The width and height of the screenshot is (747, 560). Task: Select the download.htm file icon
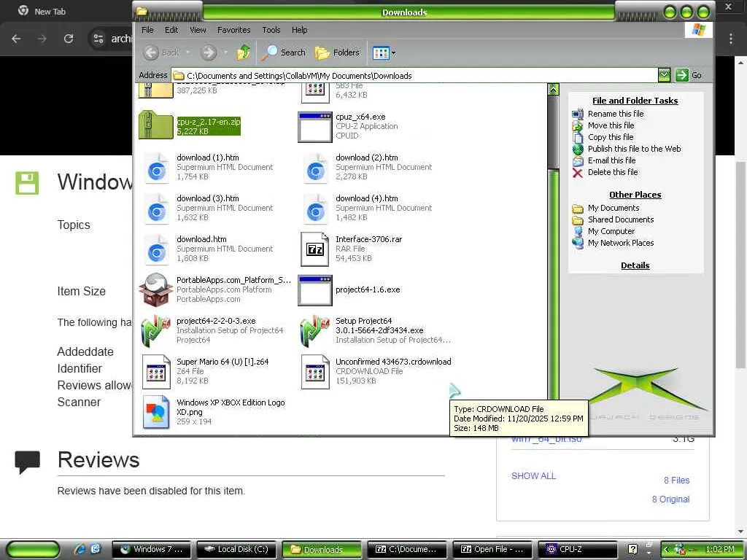(156, 250)
